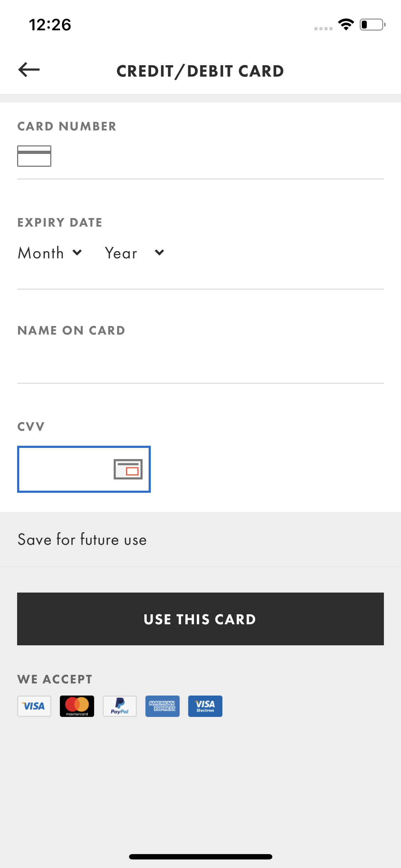Click the WE ACCEPT section label
Screen dimensions: 401x868
point(55,678)
